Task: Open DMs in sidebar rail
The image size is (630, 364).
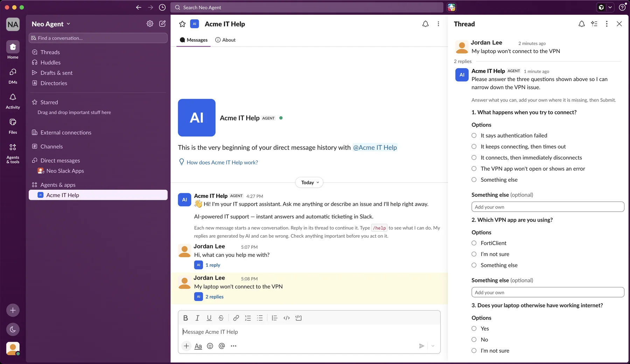Action: (x=13, y=75)
